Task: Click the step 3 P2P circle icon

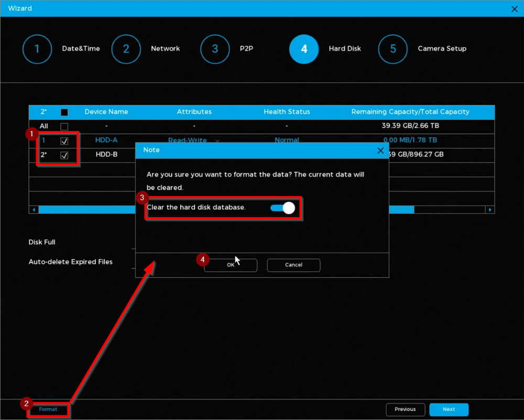Action: tap(215, 49)
